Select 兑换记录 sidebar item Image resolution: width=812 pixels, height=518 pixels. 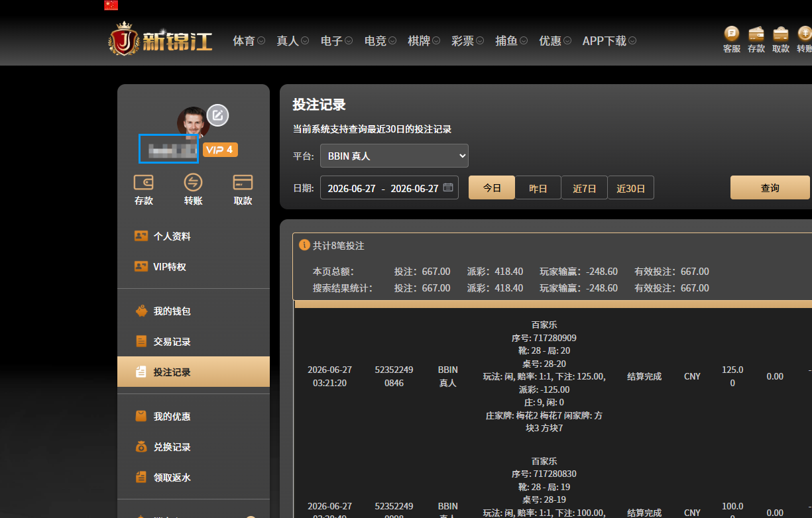click(194, 446)
